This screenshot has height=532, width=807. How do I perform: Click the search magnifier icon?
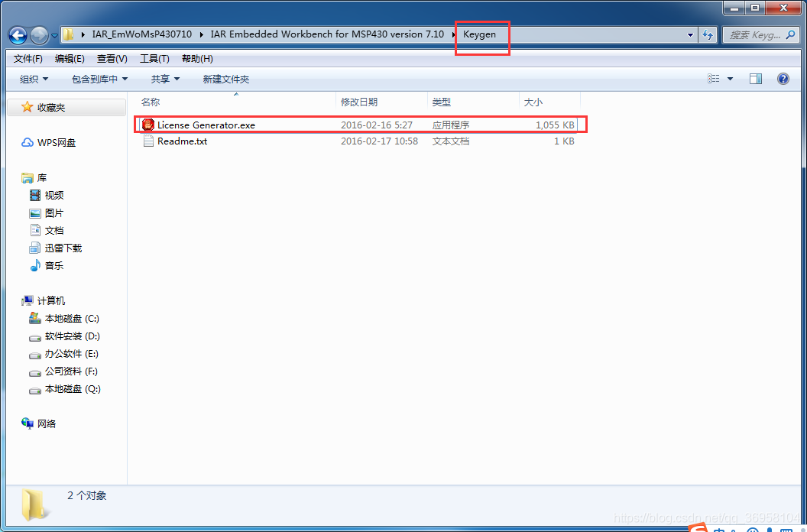click(x=791, y=35)
